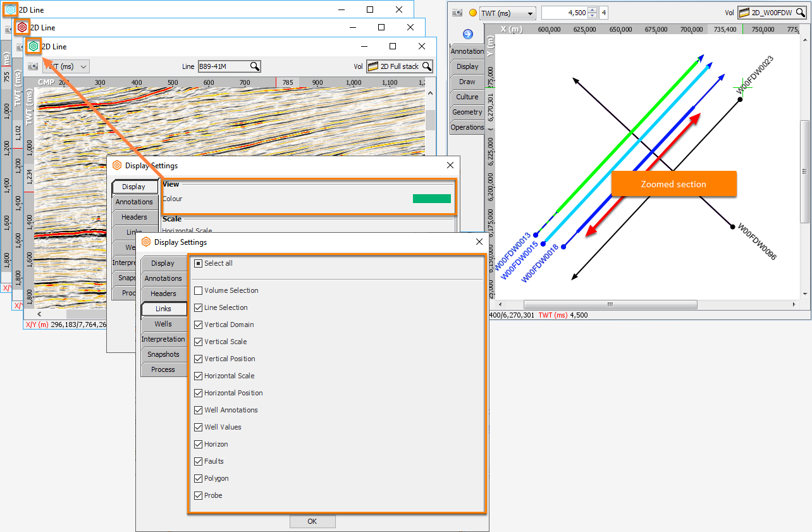The image size is (812, 532).
Task: Open the TWT (ms) dropdown in the map view
Action: pyautogui.click(x=507, y=13)
